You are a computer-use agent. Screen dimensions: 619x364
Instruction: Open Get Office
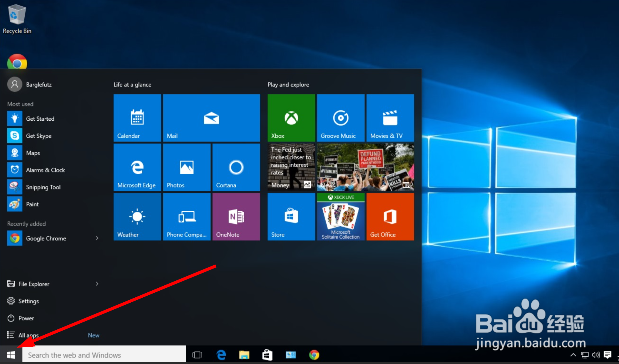(x=390, y=216)
